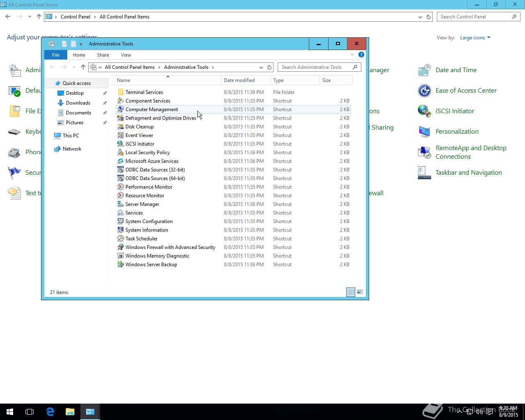The image size is (525, 420).
Task: Select the Terminal Services folder icon
Action: click(x=120, y=92)
